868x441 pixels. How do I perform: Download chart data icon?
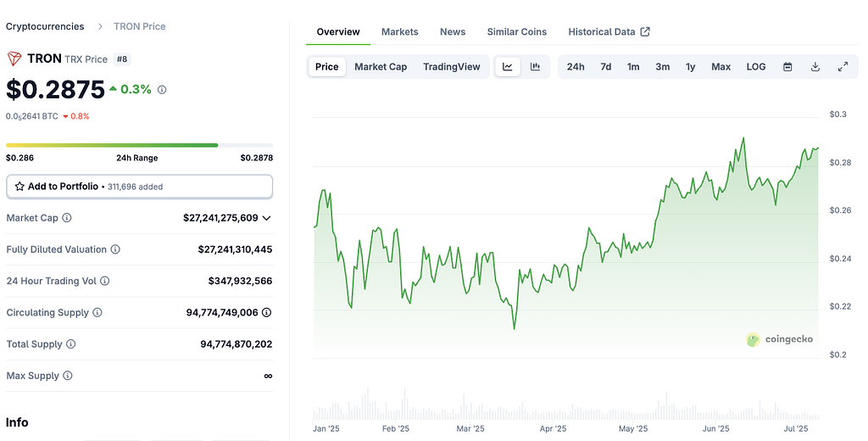tap(815, 67)
